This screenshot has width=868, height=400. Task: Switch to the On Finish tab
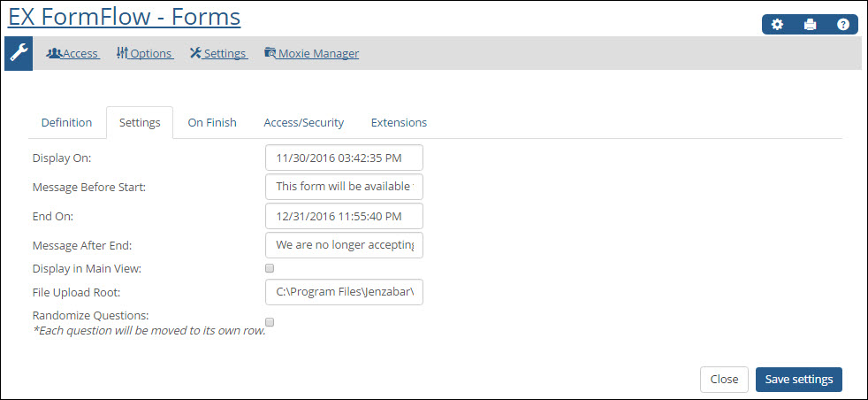[x=212, y=122]
